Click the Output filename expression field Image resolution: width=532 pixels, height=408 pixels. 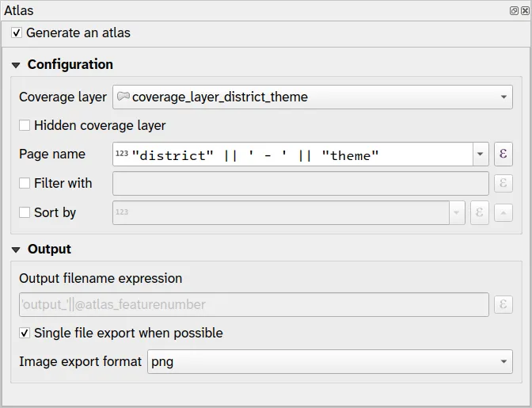tap(253, 304)
